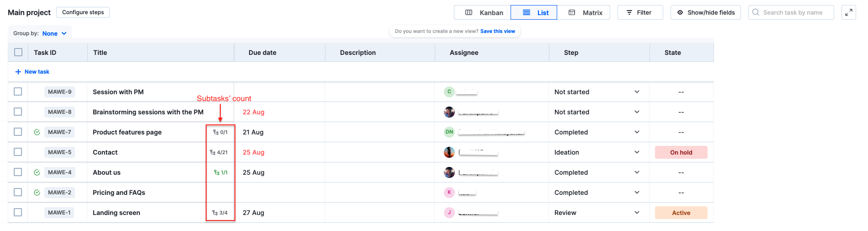This screenshot has height=231, width=868.
Task: Check the box for MAWE-8
Action: point(18,112)
